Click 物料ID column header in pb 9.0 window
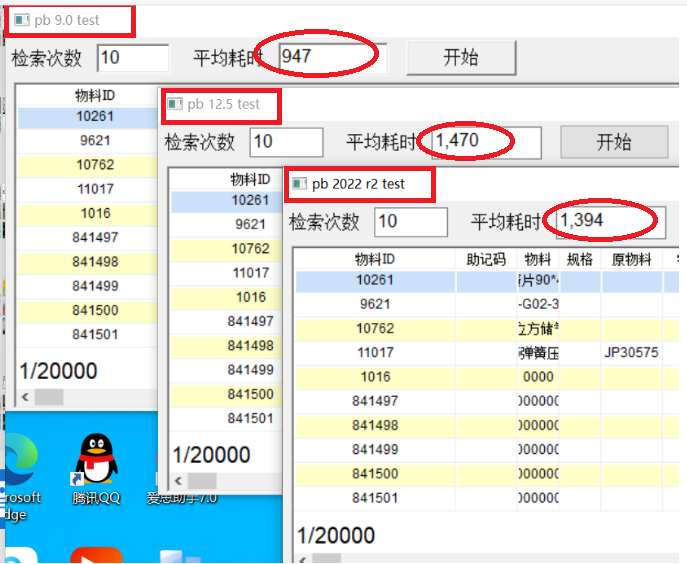This screenshot has width=687, height=564. [x=95, y=96]
